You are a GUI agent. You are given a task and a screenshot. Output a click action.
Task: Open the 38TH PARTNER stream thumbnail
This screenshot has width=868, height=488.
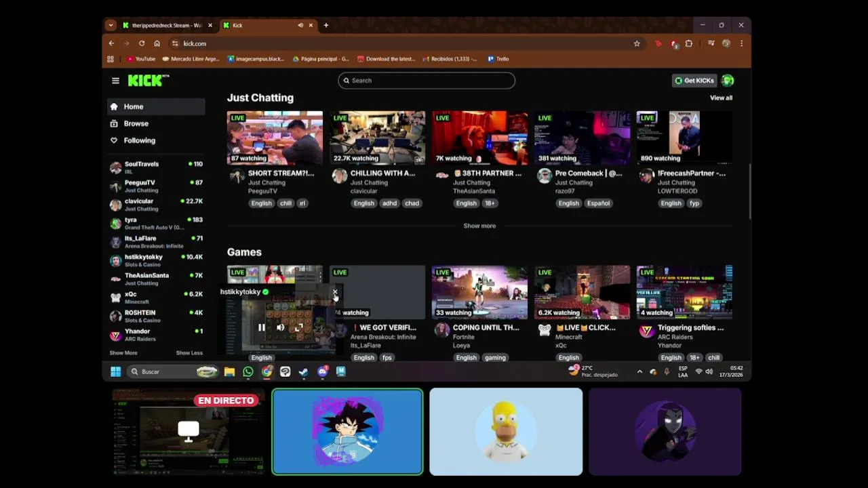(479, 138)
